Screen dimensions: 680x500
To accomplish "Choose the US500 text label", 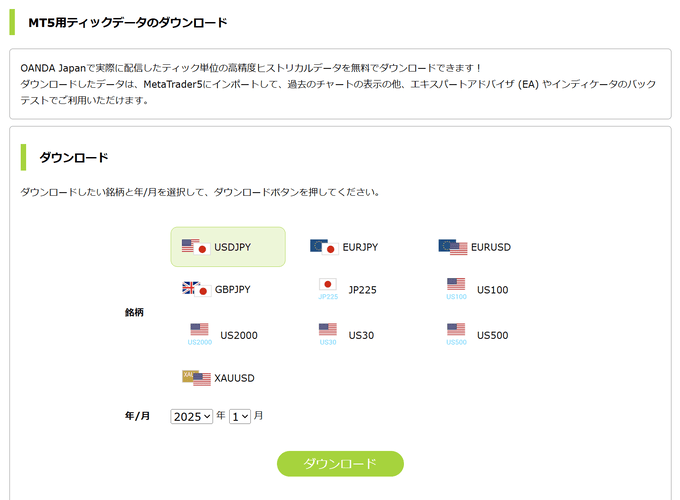I will coord(492,335).
